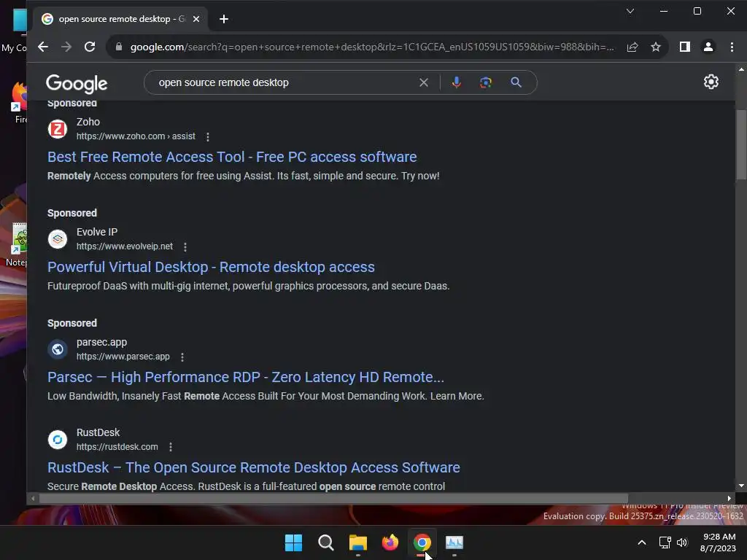Go to the Google home logo
The width and height of the screenshot is (747, 560).
77,84
